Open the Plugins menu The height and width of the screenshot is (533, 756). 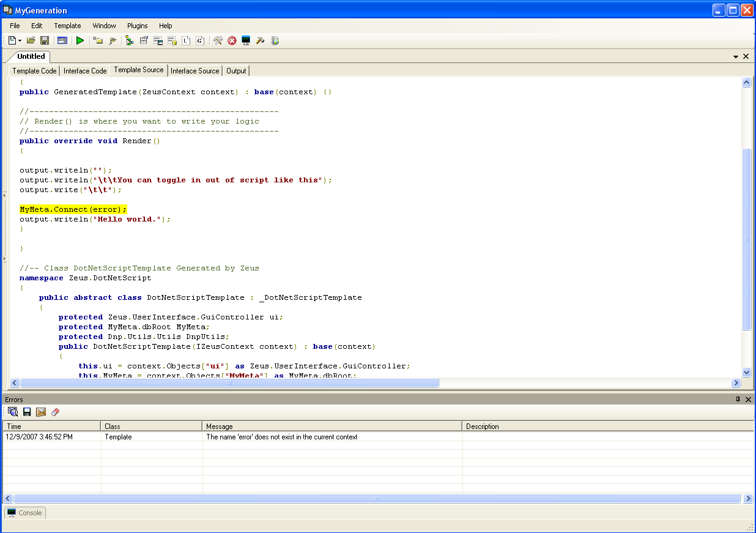pos(137,26)
